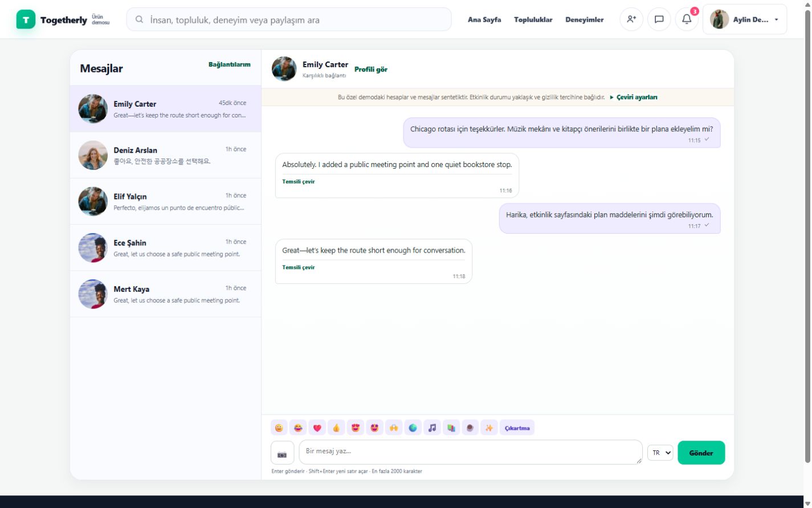Viewport: 812px width, 508px height.
Task: Click the search field in the header
Action: [x=289, y=19]
